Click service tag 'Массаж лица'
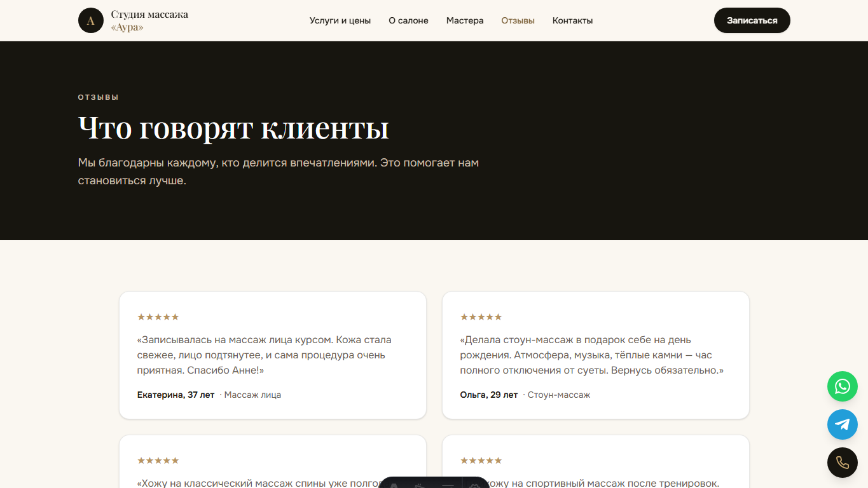Image resolution: width=868 pixels, height=488 pixels. (252, 395)
